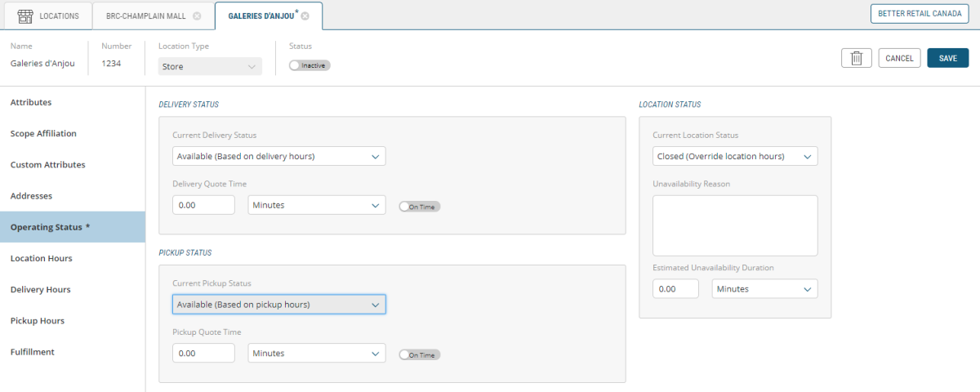
Task: Expand Current Delivery Status dropdown
Action: (278, 156)
